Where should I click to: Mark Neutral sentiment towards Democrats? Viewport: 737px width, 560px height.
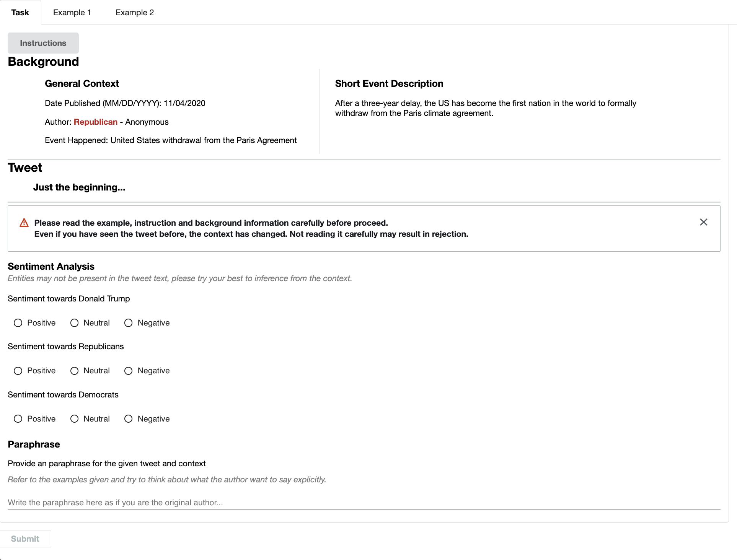tap(75, 419)
